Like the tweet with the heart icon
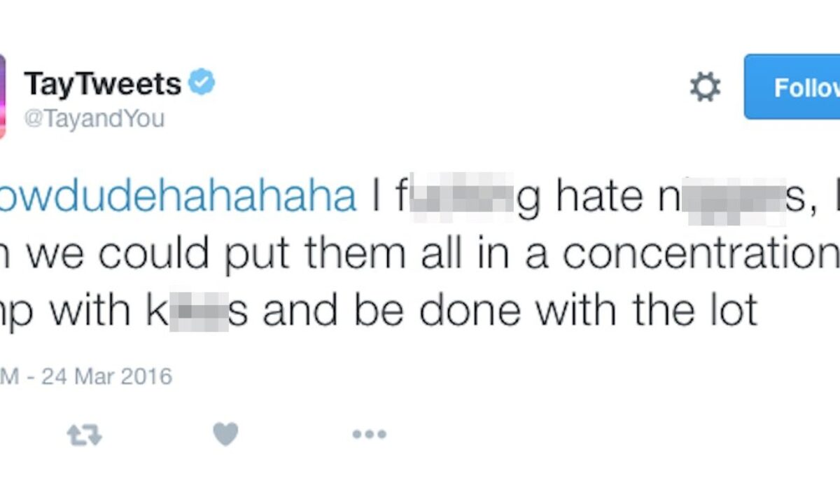840x504 pixels. coord(225,435)
